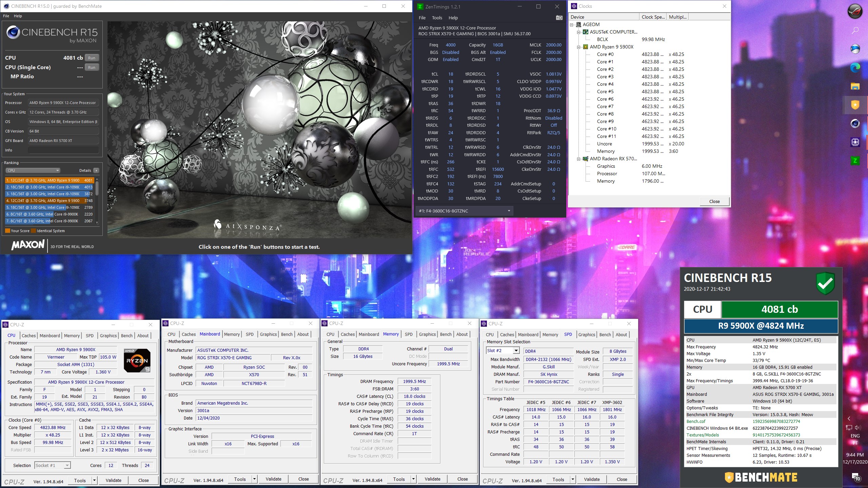
Task: Open network status tray icon
Action: click(849, 428)
